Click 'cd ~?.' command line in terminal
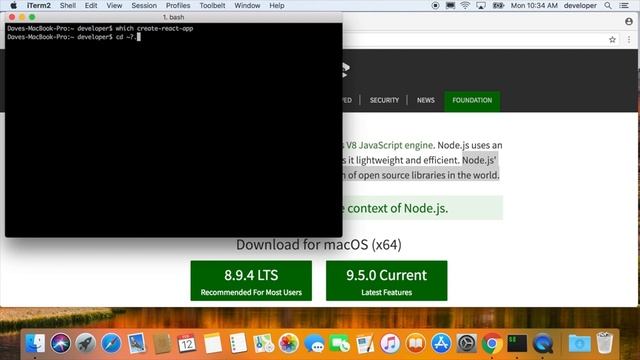This screenshot has width=640, height=360. coord(73,37)
